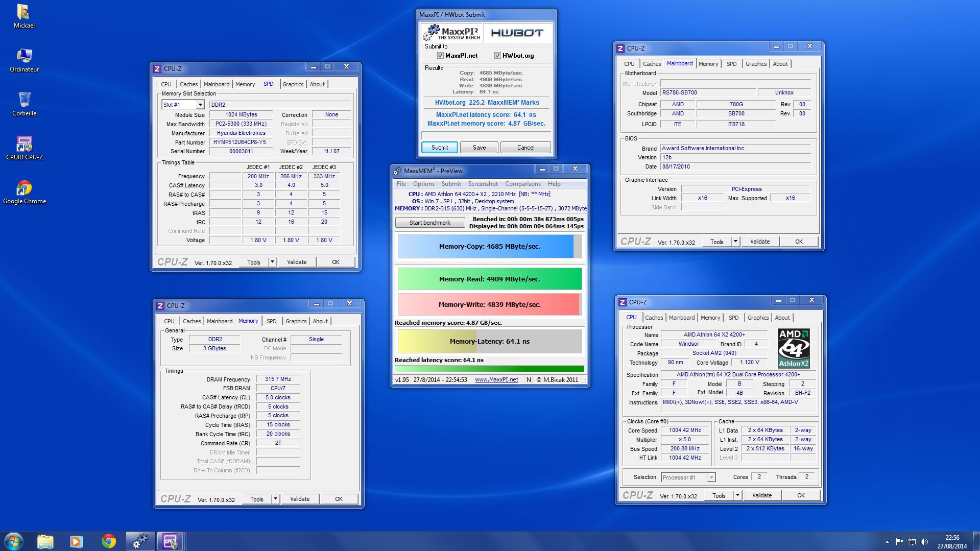This screenshot has height=551, width=980.
Task: Open the Screenshot menu in MaxxMEM²
Action: 483,184
